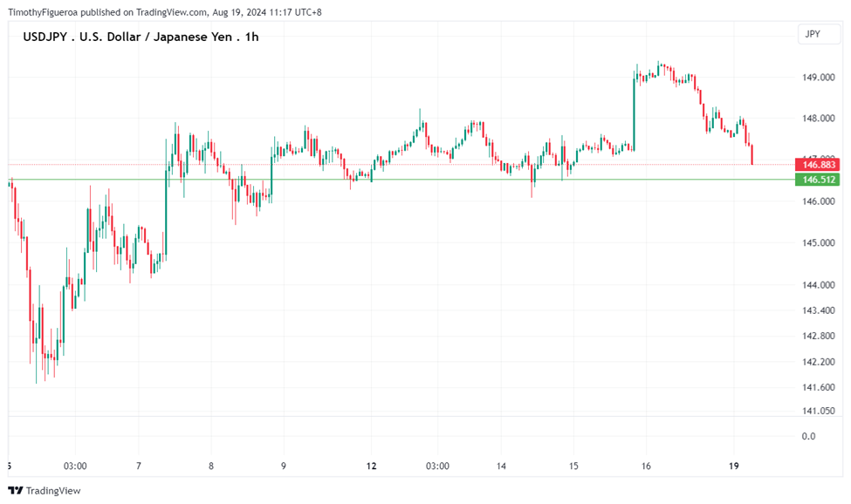Viewport: 851px width, 504px height.
Task: Click the 0.0 label on the lower scale
Action: click(808, 436)
